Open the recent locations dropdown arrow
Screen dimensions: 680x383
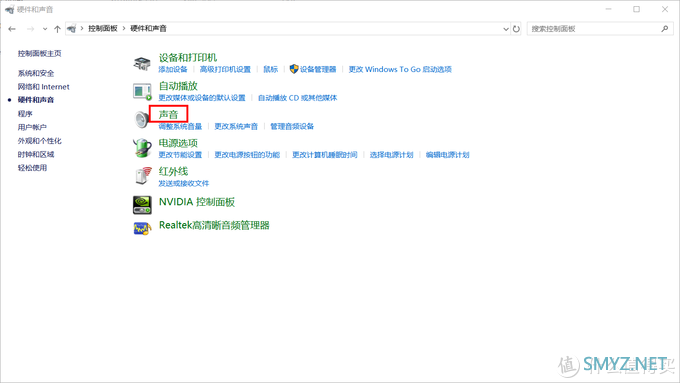click(x=45, y=29)
